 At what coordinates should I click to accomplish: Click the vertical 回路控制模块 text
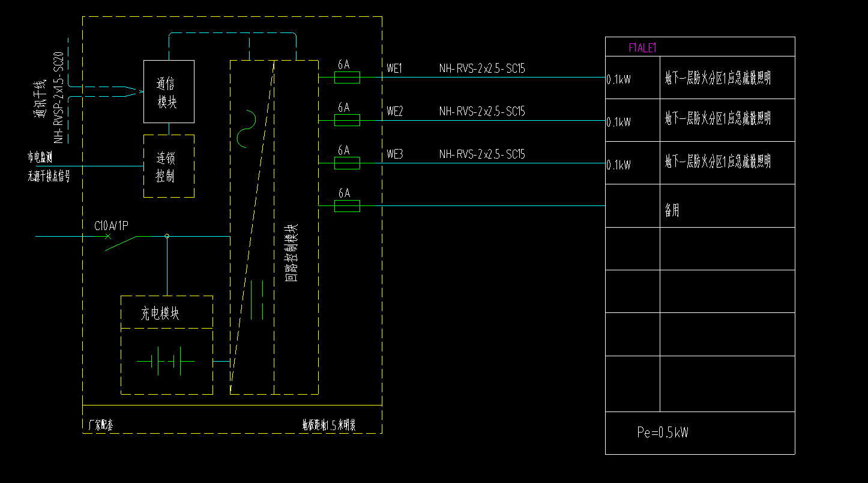(x=291, y=252)
